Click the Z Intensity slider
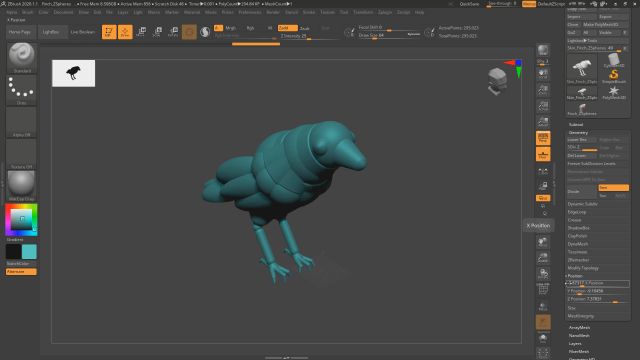This screenshot has height=360, width=640. click(x=309, y=36)
